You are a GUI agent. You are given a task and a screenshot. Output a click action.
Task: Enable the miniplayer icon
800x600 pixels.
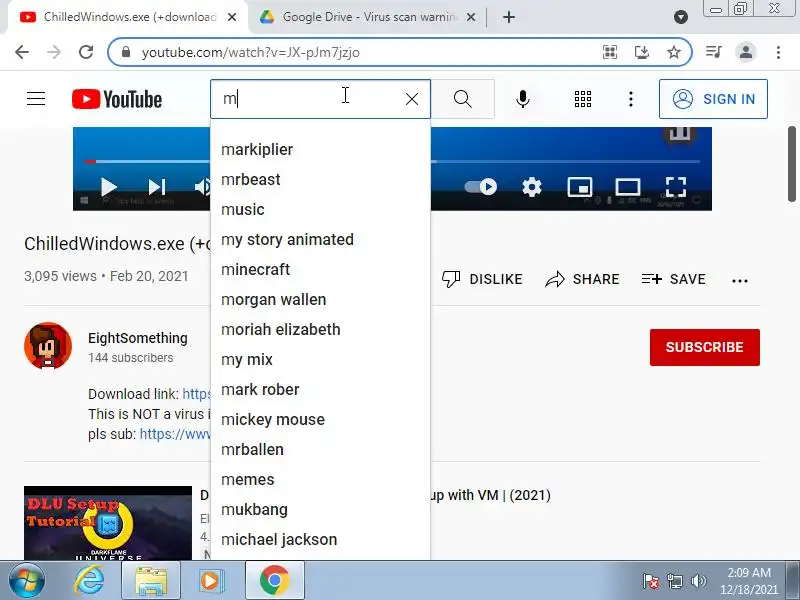580,187
